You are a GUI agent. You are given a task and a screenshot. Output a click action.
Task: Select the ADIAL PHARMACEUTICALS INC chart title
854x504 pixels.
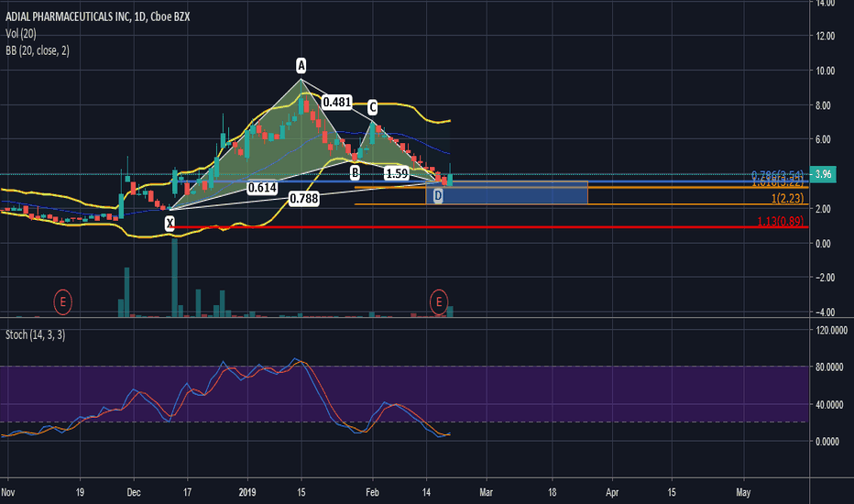click(98, 16)
